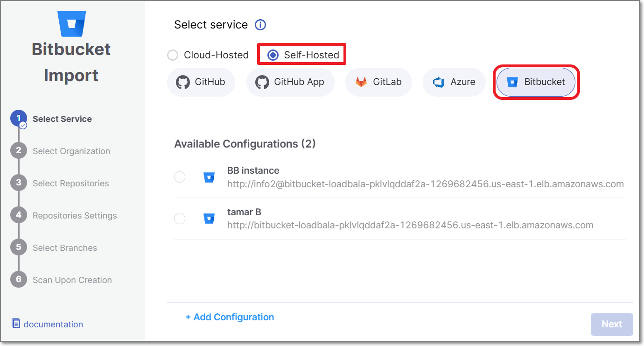
Task: Jump to step 3 Select Repositories
Action: (x=70, y=183)
